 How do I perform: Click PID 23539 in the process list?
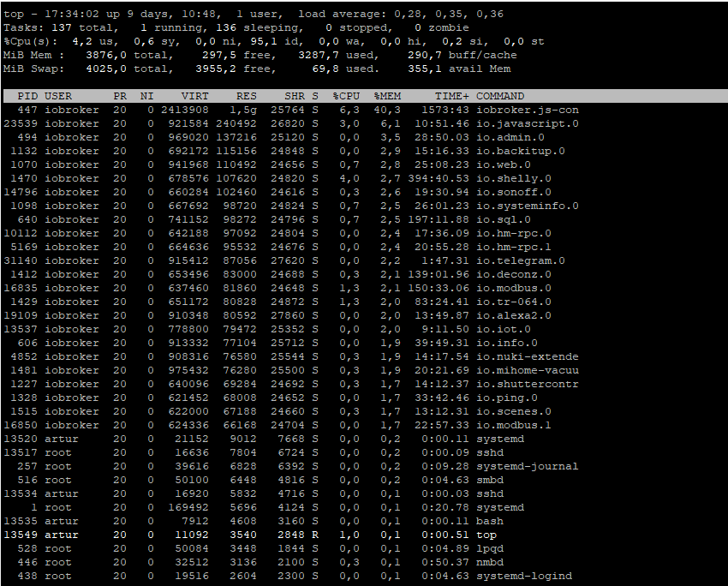click(x=21, y=123)
